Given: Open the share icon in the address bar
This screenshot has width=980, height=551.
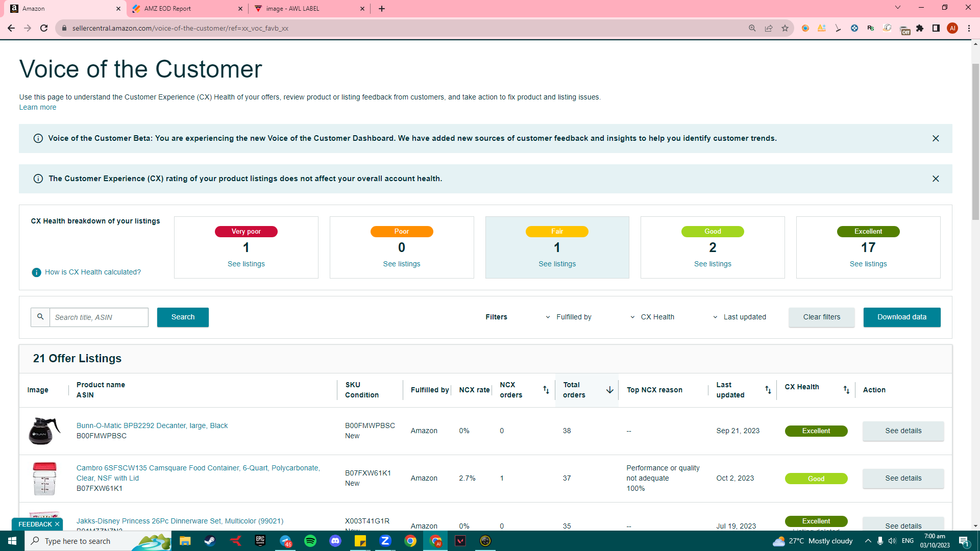Looking at the screenshot, I should [769, 28].
